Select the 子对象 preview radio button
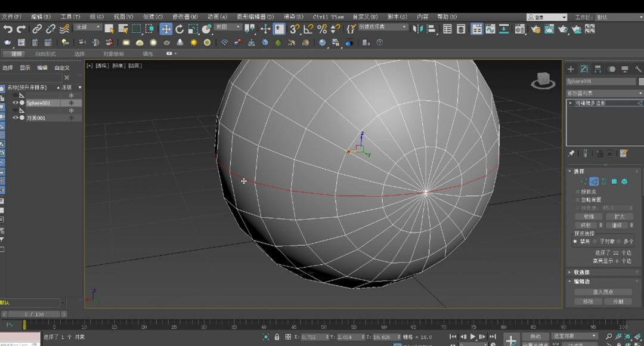The height and width of the screenshot is (346, 644). pos(595,242)
